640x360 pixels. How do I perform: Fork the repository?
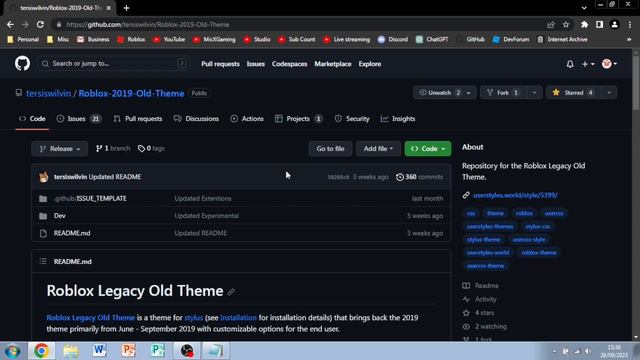[x=503, y=93]
